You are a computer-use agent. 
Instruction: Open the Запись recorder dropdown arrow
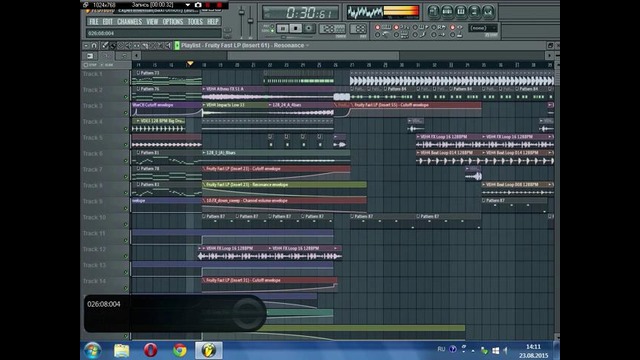pos(187,5)
